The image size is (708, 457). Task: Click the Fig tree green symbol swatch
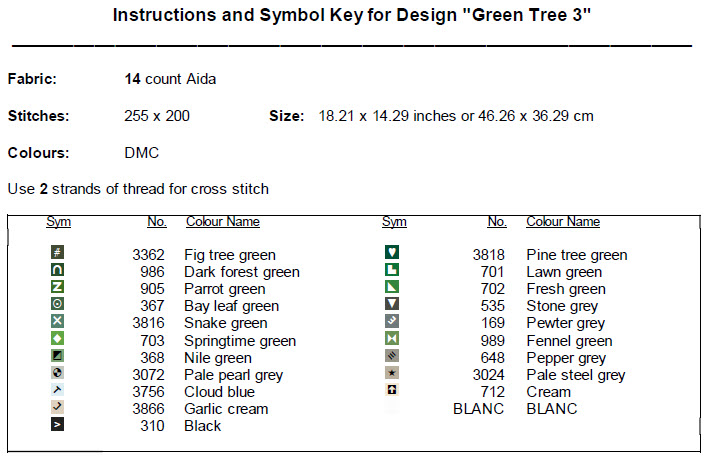pyautogui.click(x=57, y=254)
